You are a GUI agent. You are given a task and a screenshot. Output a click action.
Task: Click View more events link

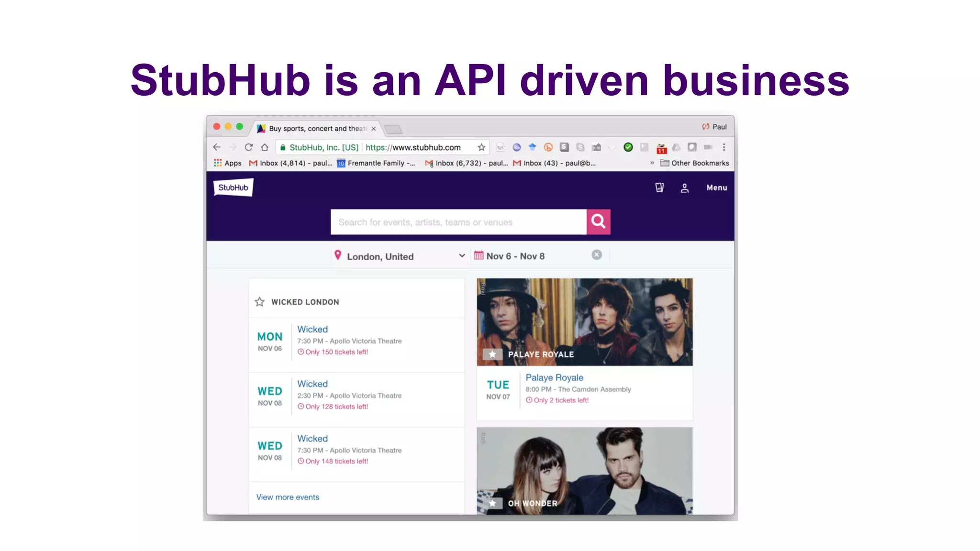tap(288, 497)
